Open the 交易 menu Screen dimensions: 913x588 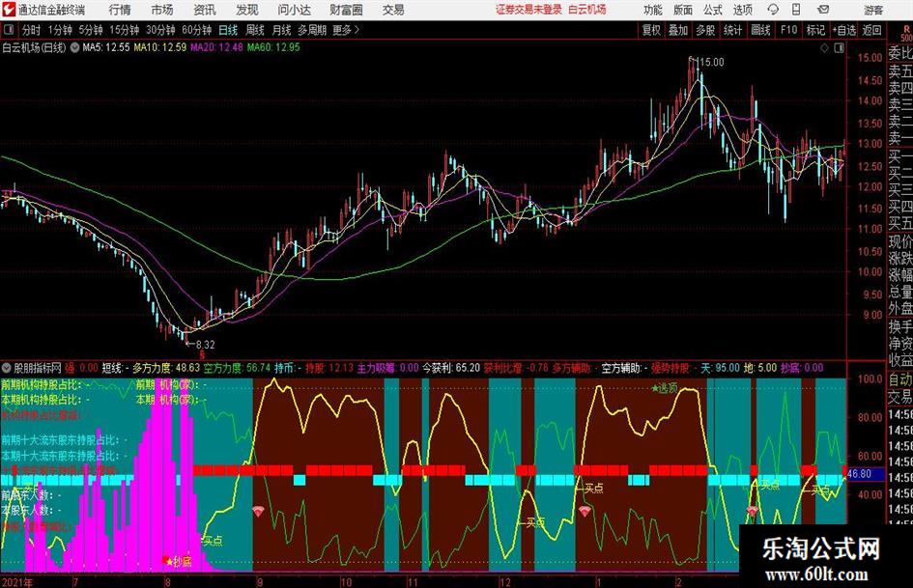click(x=393, y=10)
